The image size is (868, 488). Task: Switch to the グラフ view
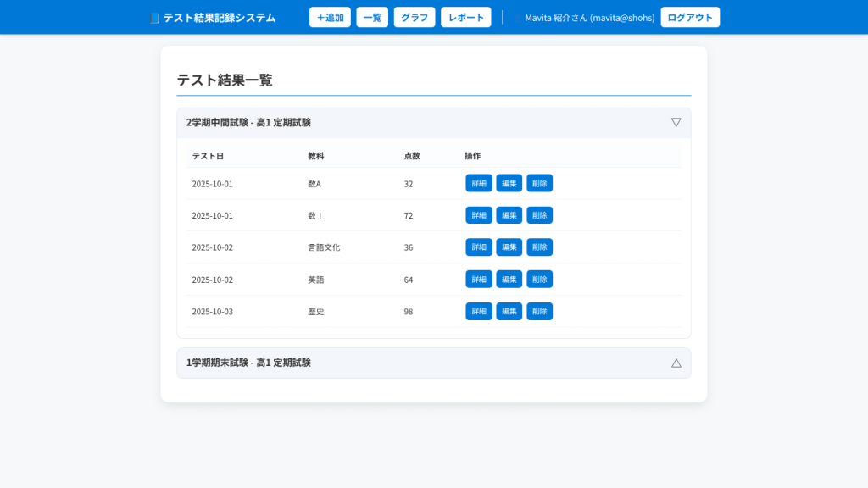[414, 16]
